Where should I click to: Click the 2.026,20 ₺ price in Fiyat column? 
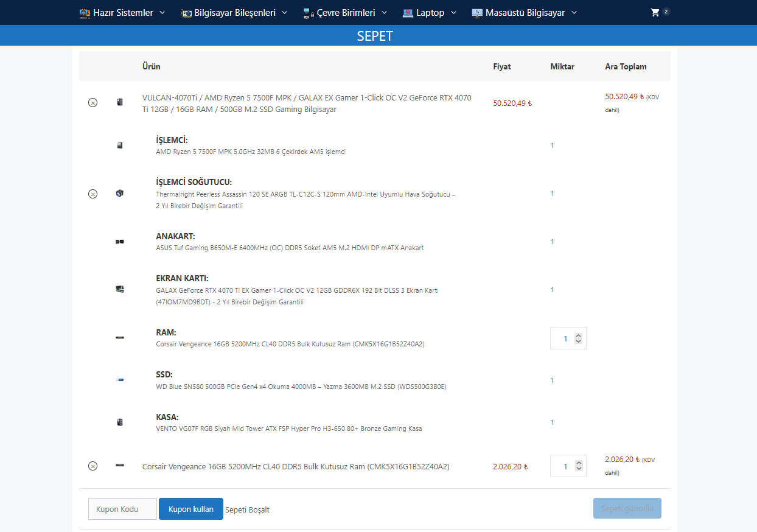(x=511, y=467)
